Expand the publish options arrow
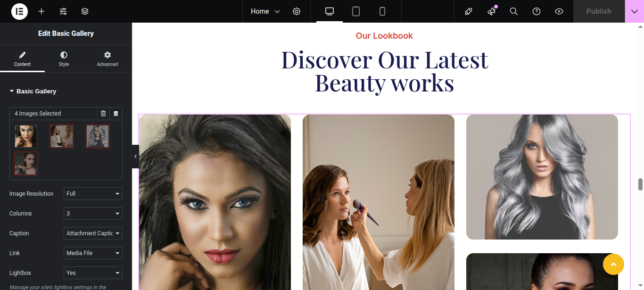The width and height of the screenshot is (644, 290). pyautogui.click(x=634, y=11)
